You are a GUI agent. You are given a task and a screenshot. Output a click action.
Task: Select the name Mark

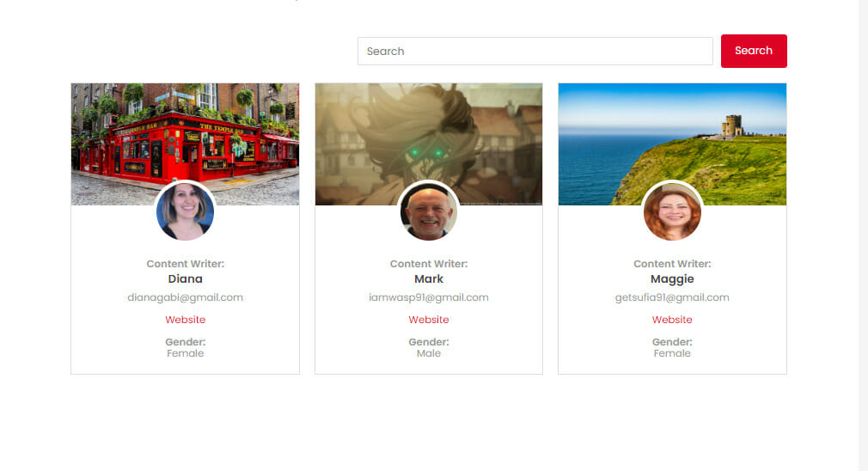pos(429,279)
